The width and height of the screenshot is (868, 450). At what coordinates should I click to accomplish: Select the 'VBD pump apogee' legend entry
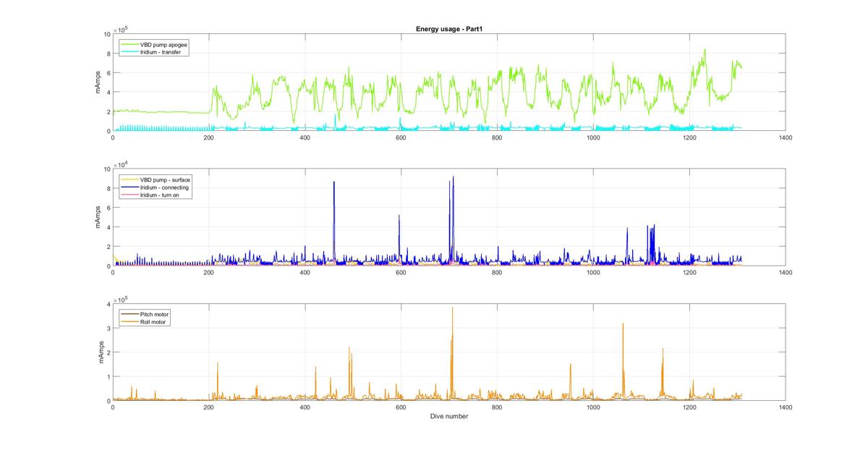point(163,44)
